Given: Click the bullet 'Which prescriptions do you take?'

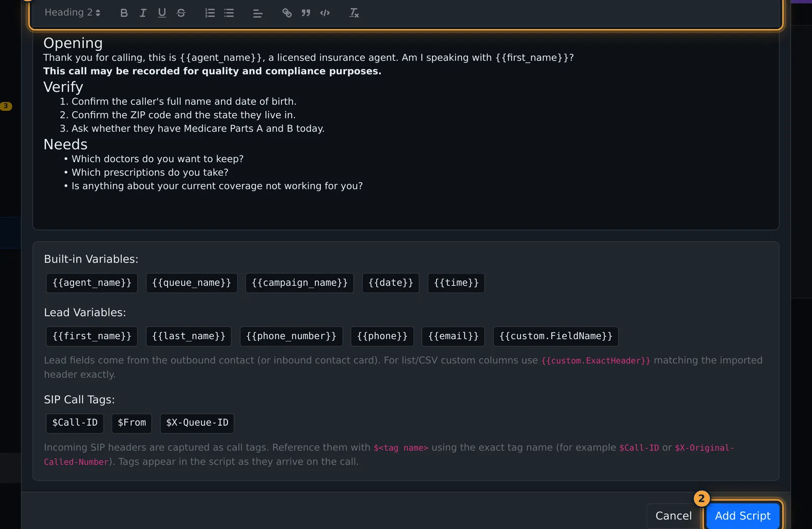Looking at the screenshot, I should pyautogui.click(x=150, y=173).
